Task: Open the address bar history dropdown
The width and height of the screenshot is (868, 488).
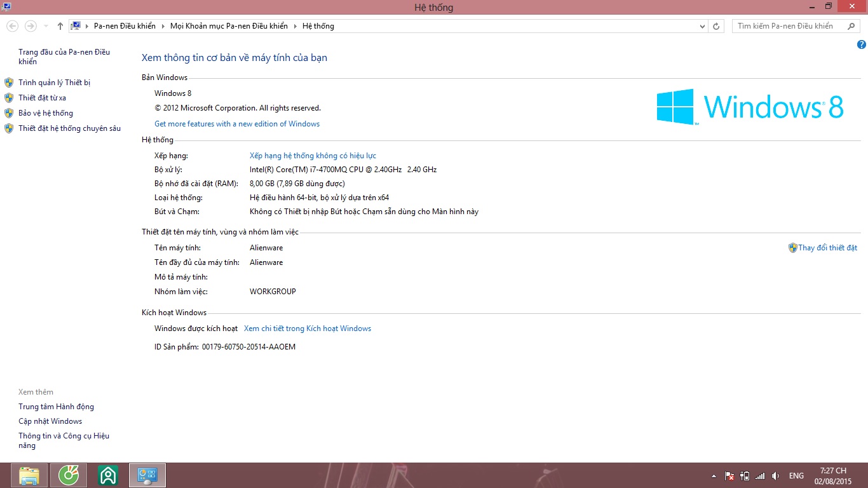Action: click(x=702, y=26)
